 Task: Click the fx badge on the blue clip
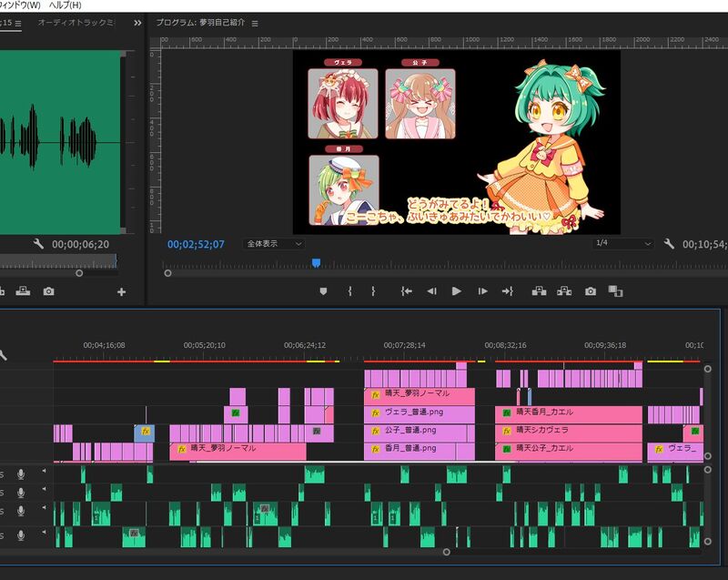(146, 431)
